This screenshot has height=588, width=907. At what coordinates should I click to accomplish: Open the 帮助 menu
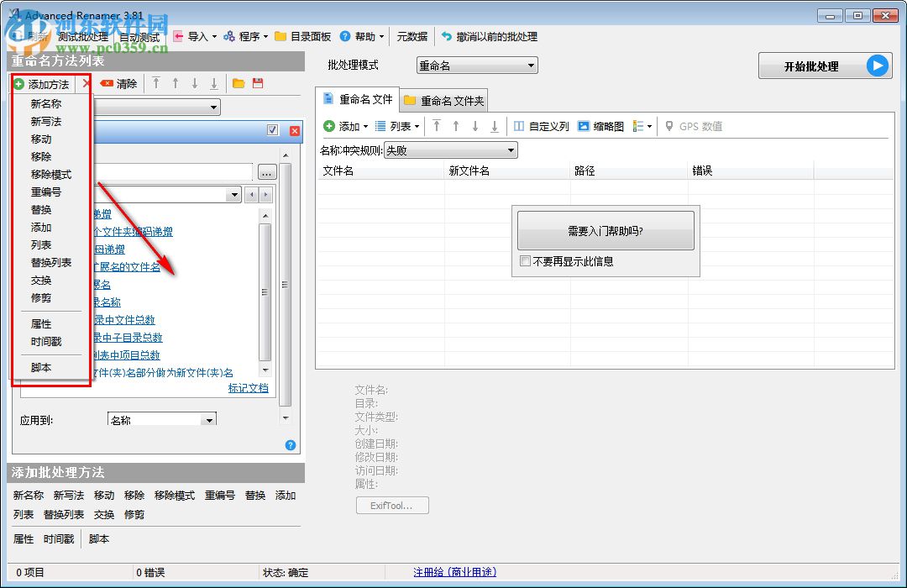[361, 36]
